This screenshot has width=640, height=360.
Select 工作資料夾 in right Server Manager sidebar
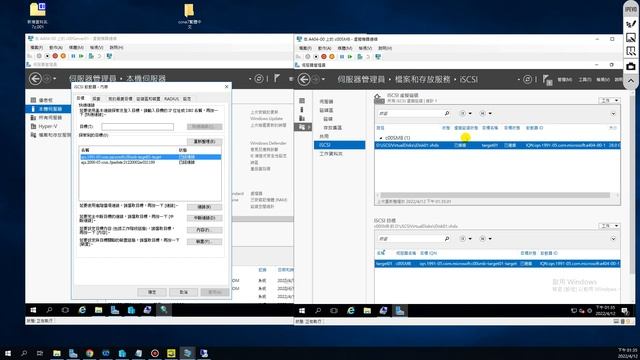[x=331, y=154]
